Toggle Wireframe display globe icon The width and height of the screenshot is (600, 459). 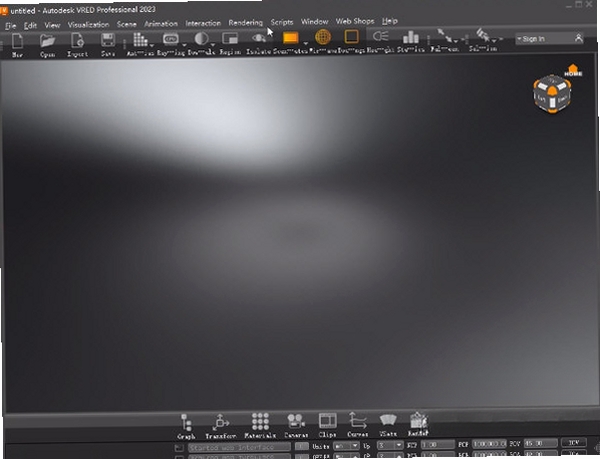(323, 37)
